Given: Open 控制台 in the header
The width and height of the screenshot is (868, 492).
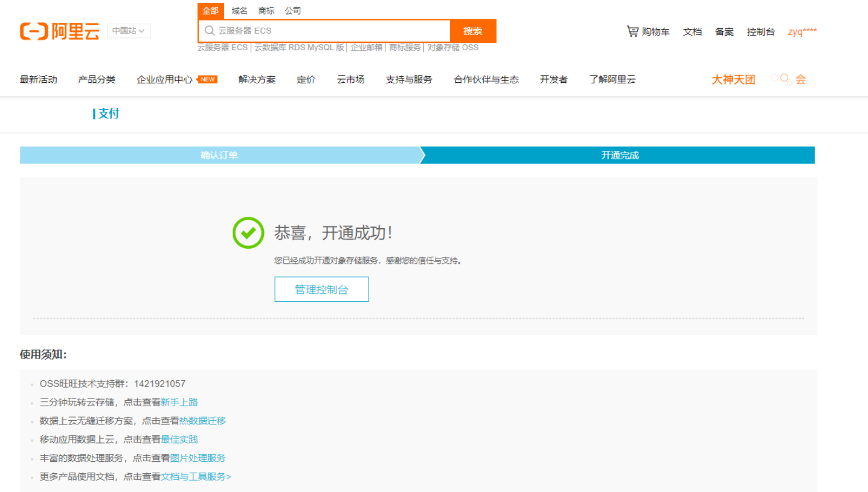Looking at the screenshot, I should tap(760, 31).
